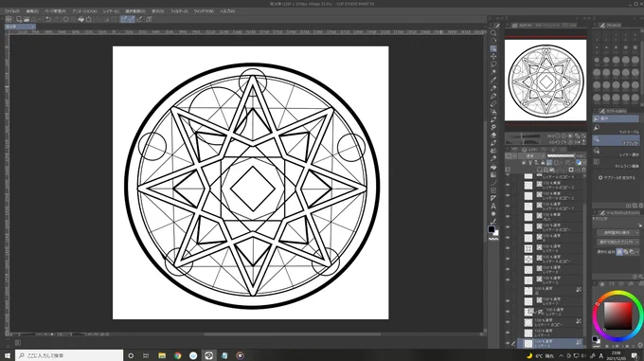Viewport: 644px width, 361px height.
Task: Select the Pencil tool
Action: click(493, 96)
